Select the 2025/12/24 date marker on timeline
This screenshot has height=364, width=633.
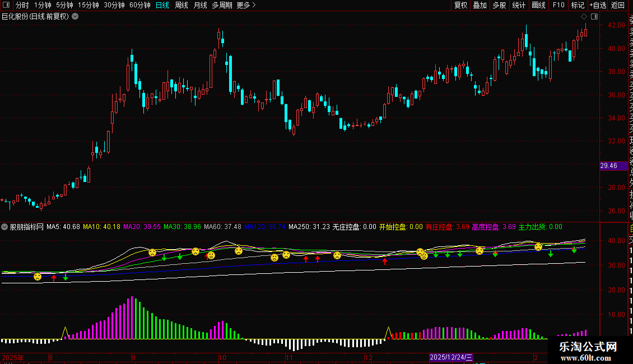point(452,357)
